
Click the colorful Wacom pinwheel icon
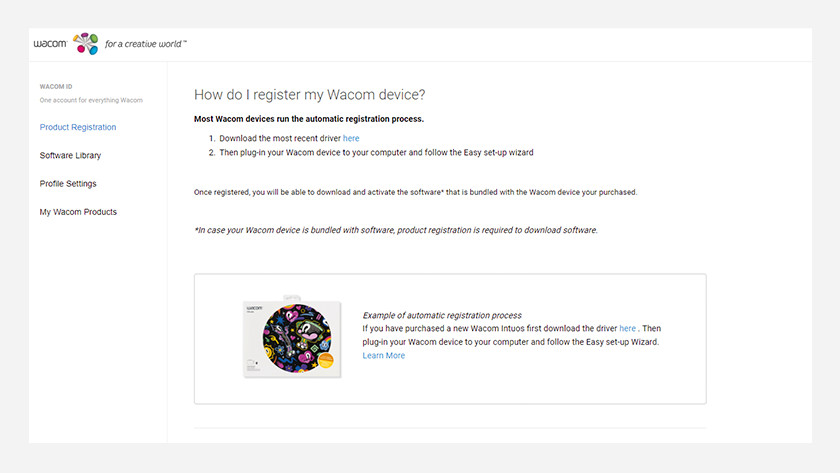click(86, 44)
